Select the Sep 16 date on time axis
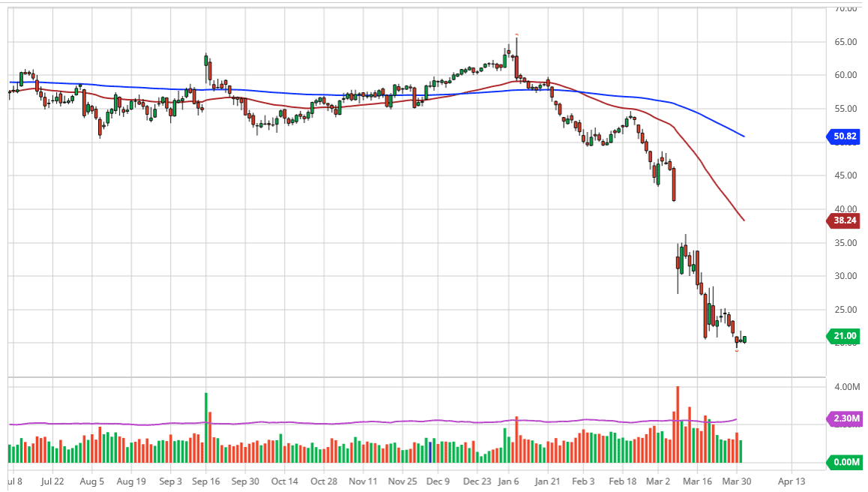868x492 pixels. [206, 481]
